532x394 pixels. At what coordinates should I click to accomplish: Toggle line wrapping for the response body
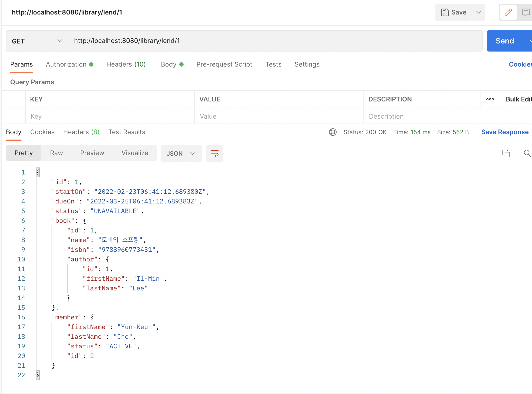pyautogui.click(x=214, y=154)
